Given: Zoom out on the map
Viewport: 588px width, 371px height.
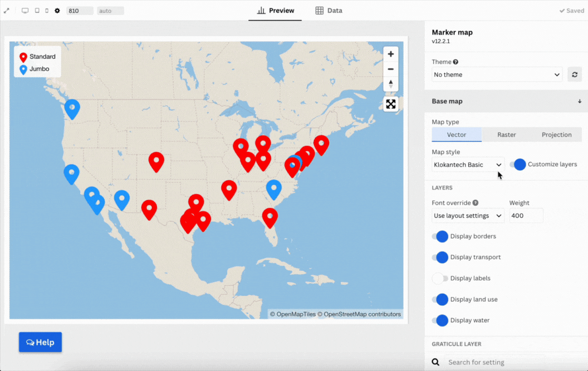Looking at the screenshot, I should click(391, 69).
